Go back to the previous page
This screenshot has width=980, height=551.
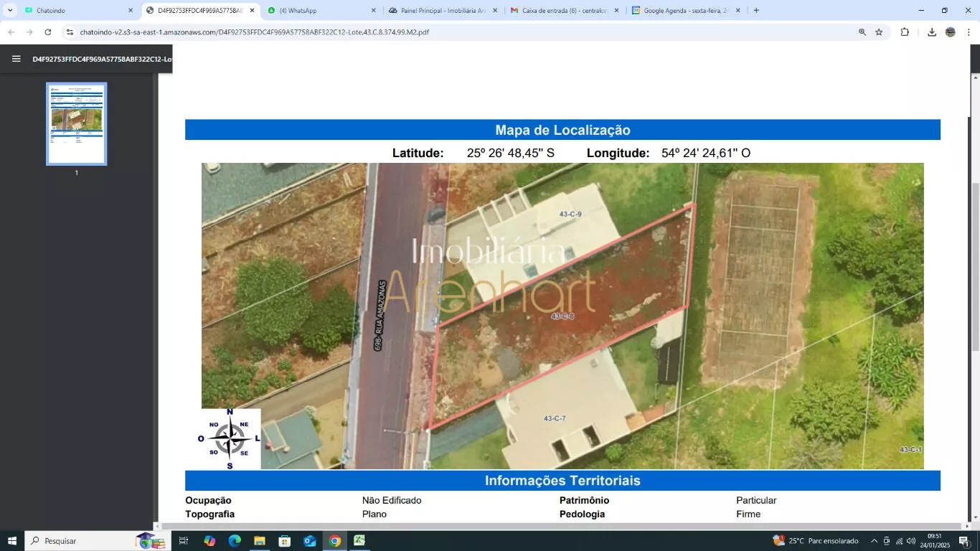point(11,32)
